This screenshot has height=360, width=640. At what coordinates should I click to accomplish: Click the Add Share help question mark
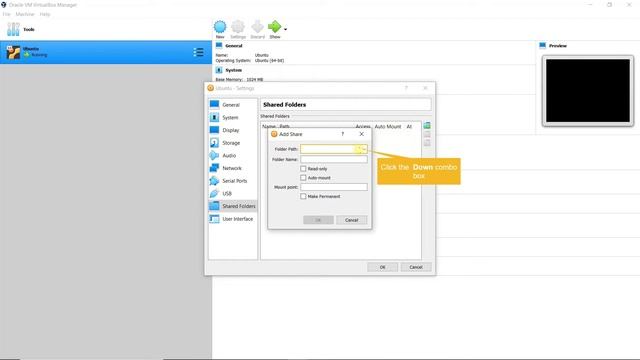coord(342,134)
